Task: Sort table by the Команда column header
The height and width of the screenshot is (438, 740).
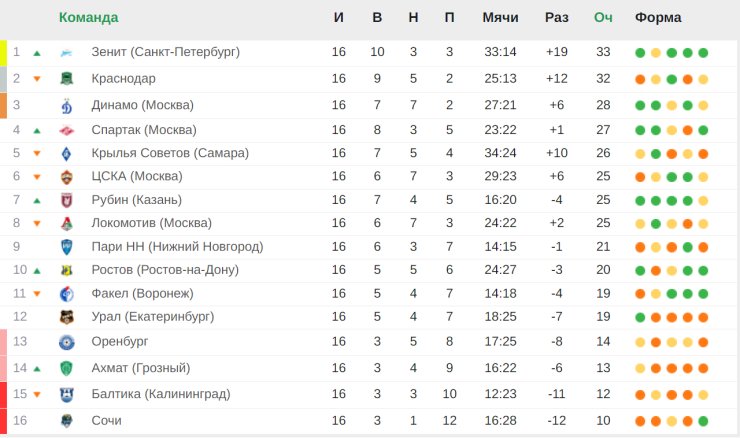Action: pyautogui.click(x=88, y=17)
